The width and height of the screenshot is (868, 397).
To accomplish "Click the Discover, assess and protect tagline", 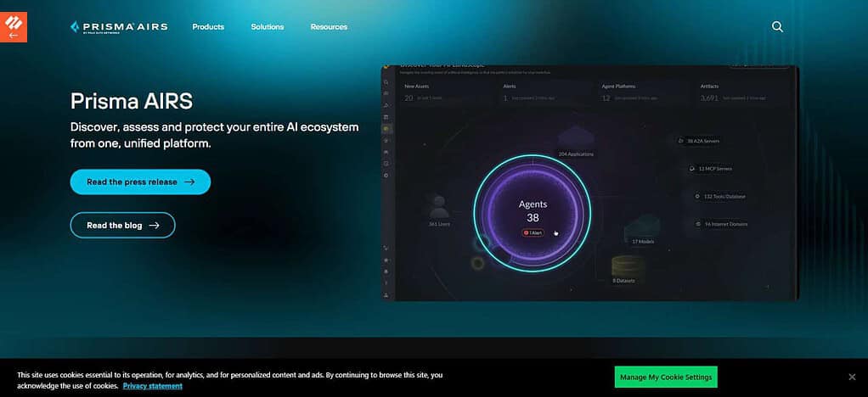I will click(x=214, y=136).
